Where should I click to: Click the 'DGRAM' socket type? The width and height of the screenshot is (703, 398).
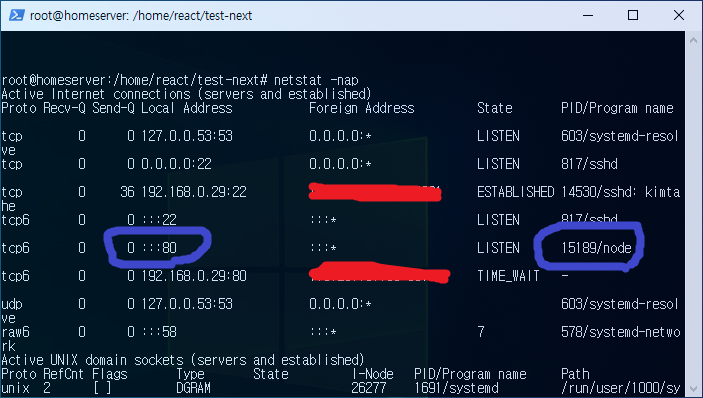193,388
